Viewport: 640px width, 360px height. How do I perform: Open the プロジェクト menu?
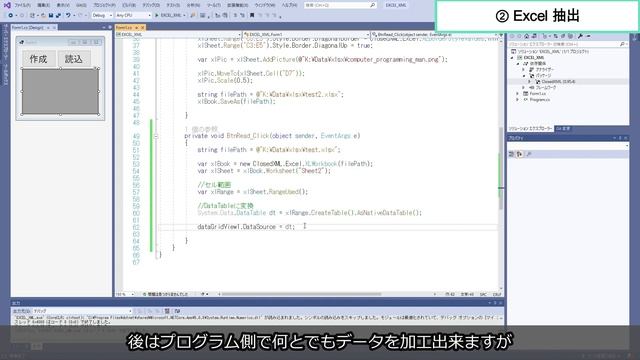[x=104, y=5]
